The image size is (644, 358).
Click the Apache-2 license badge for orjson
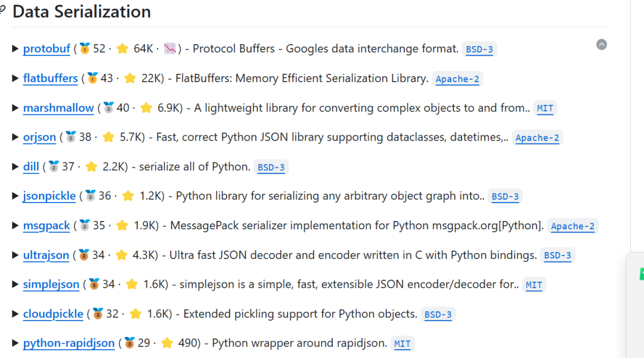pos(537,138)
